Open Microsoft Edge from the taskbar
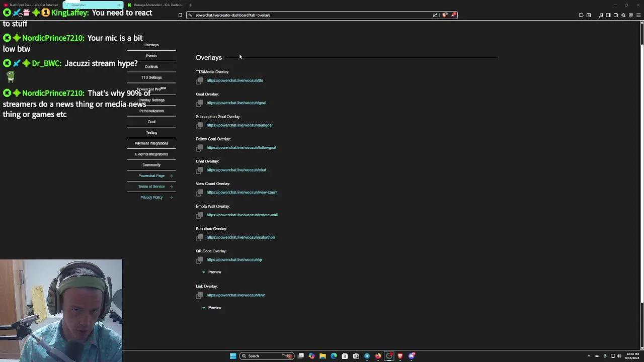Image resolution: width=644 pixels, height=362 pixels. (334, 356)
